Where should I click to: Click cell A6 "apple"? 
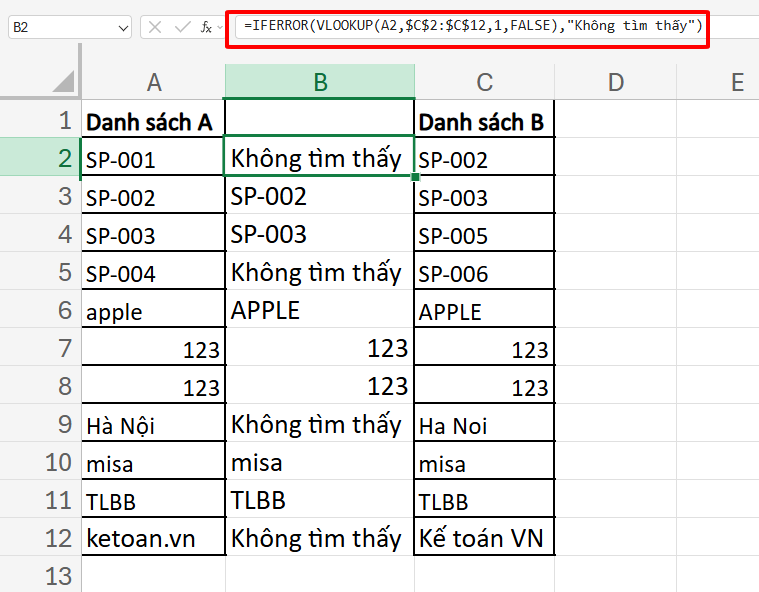click(x=153, y=309)
